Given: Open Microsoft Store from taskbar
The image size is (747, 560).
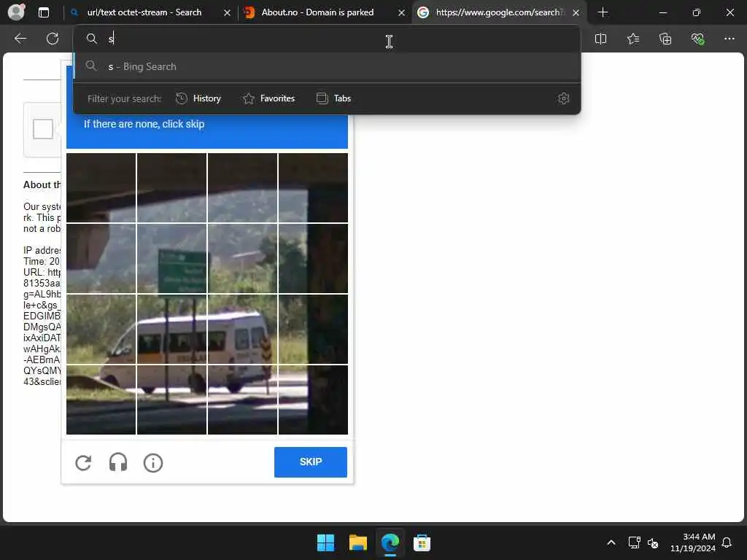Looking at the screenshot, I should (422, 542).
